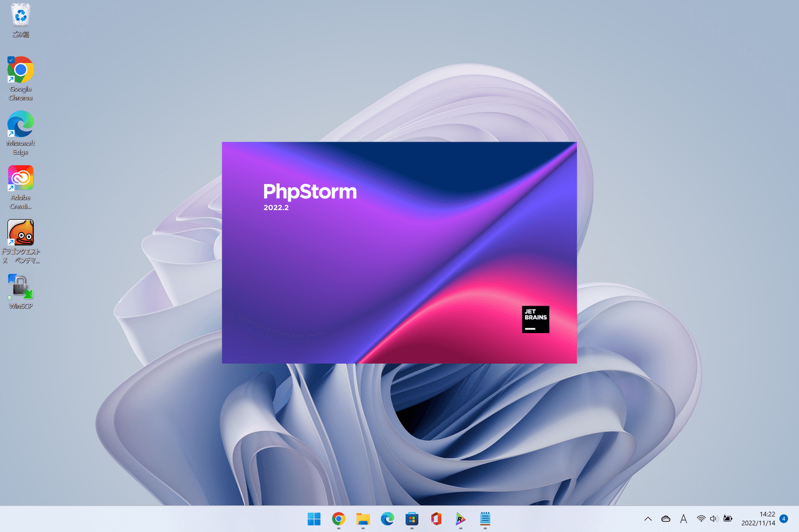Open Google Chrome from the taskbar
799x532 pixels.
(338, 518)
